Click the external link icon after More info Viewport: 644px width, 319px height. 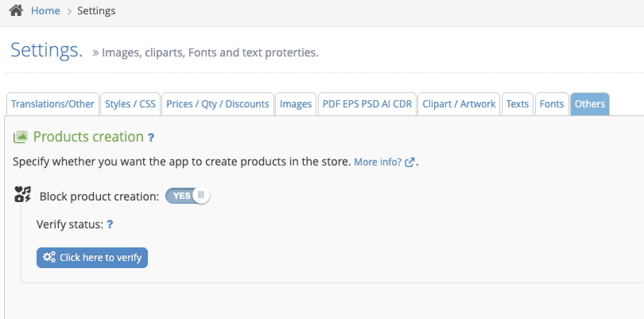pyautogui.click(x=409, y=162)
